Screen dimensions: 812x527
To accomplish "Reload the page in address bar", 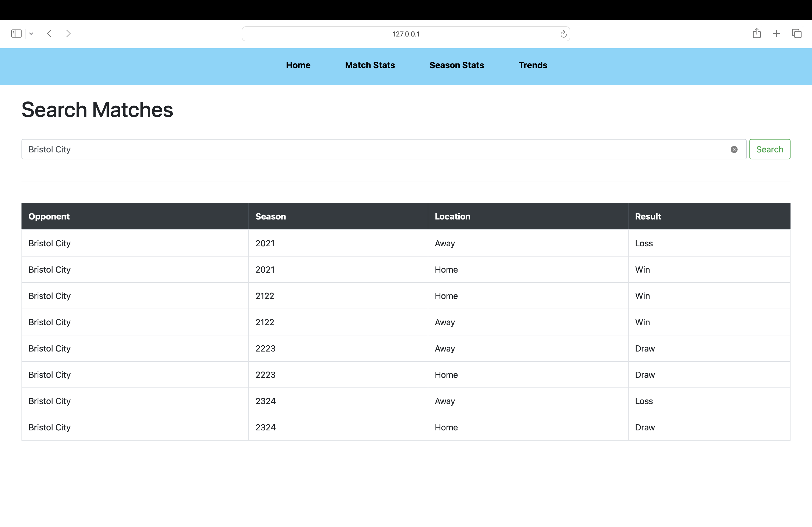I will click(563, 34).
